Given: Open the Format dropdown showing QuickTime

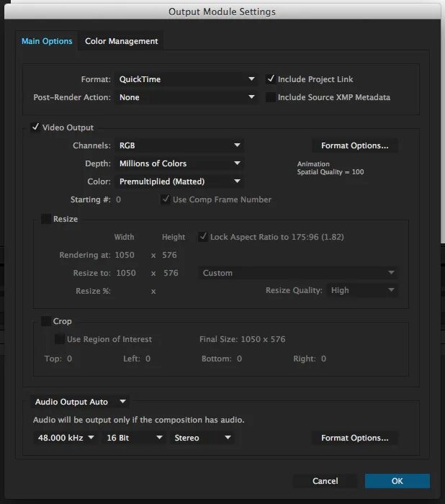Looking at the screenshot, I should pos(186,79).
